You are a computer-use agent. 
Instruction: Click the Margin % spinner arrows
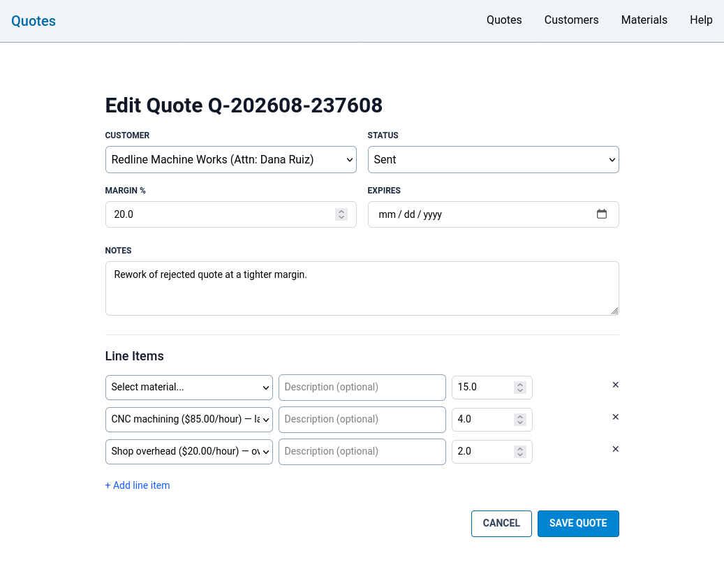coord(341,214)
